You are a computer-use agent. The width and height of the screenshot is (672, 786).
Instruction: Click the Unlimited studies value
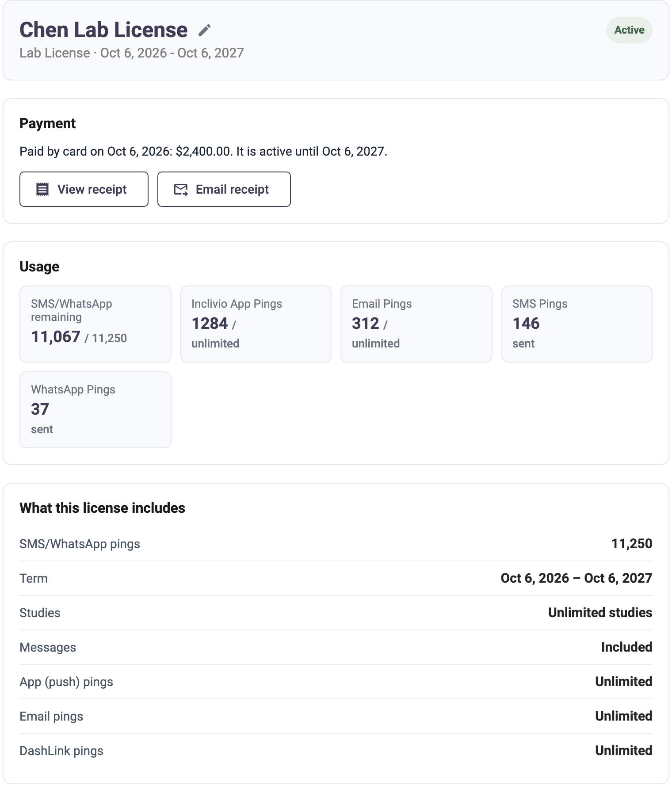[600, 613]
